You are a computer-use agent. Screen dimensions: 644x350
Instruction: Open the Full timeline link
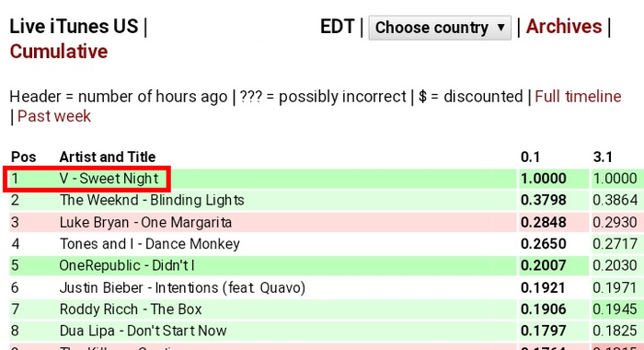point(578,97)
